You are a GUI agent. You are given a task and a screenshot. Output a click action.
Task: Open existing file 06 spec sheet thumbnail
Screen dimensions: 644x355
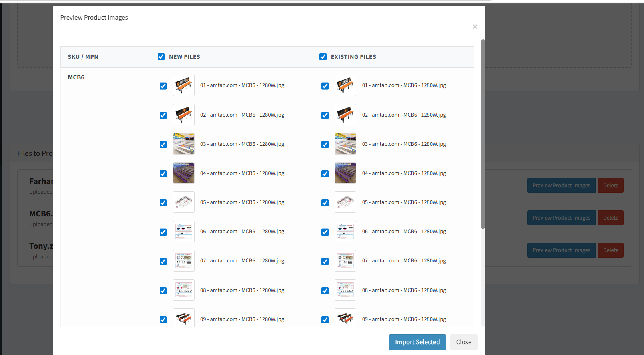pos(345,232)
